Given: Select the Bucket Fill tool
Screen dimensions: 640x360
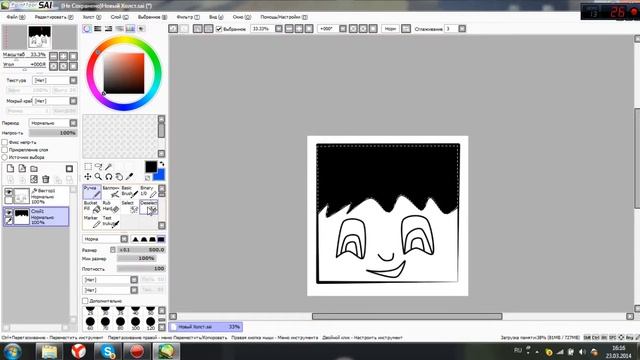Looking at the screenshot, I should [x=92, y=207].
